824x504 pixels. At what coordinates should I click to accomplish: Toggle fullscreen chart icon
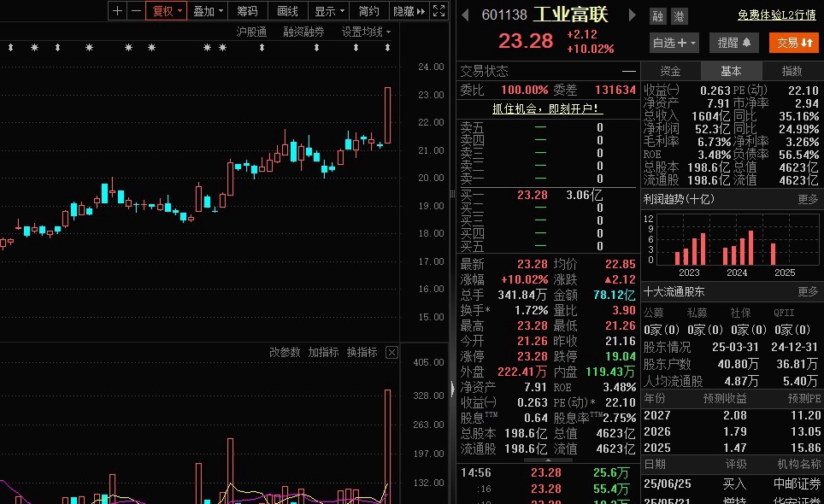click(438, 11)
